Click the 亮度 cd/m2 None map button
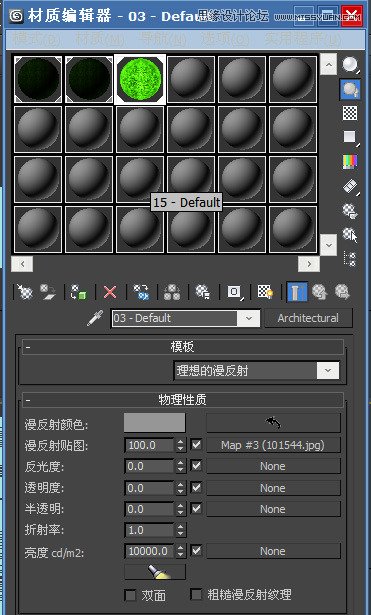The height and width of the screenshot is (615, 371). coord(273,551)
